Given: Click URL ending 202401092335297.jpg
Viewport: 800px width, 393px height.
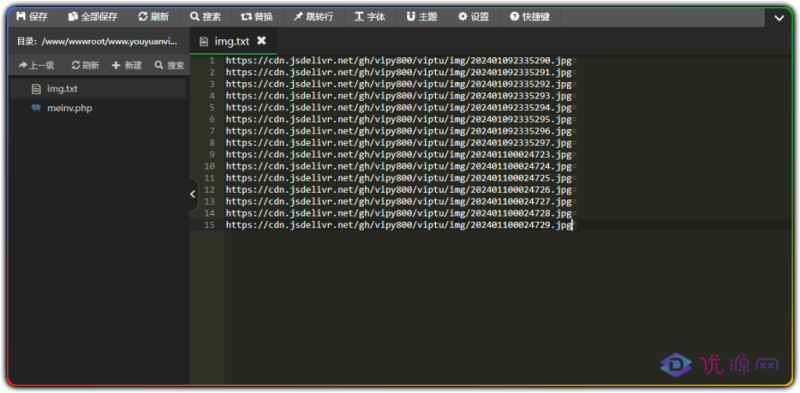Looking at the screenshot, I should point(398,143).
